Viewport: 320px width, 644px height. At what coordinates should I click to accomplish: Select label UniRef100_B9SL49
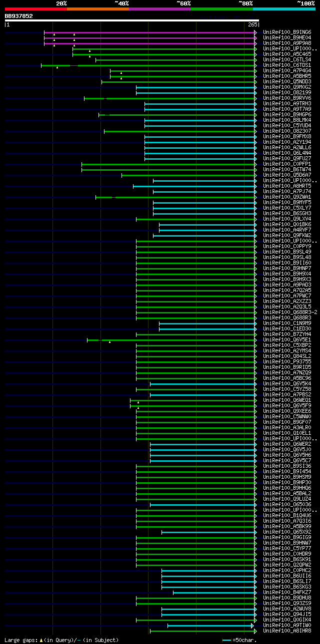click(x=287, y=252)
